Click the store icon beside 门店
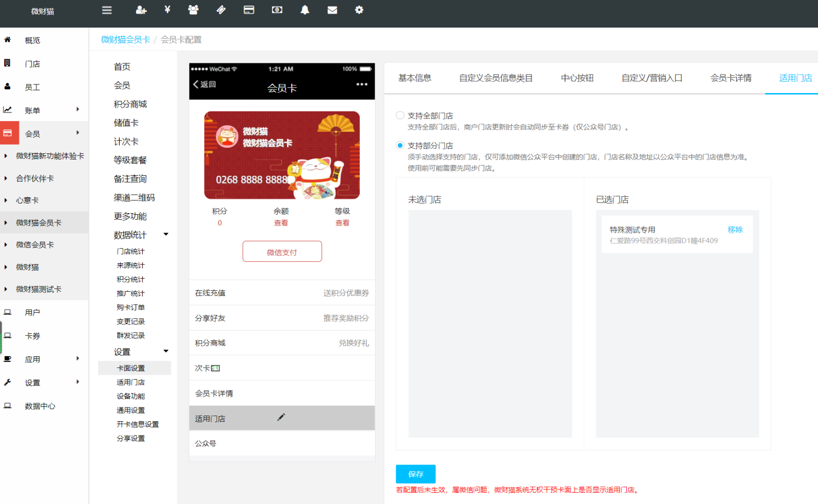Image resolution: width=818 pixels, height=504 pixels. tap(7, 63)
